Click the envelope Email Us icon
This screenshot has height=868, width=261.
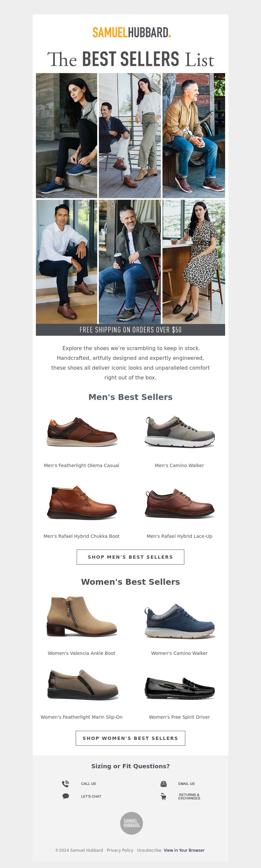tap(163, 784)
